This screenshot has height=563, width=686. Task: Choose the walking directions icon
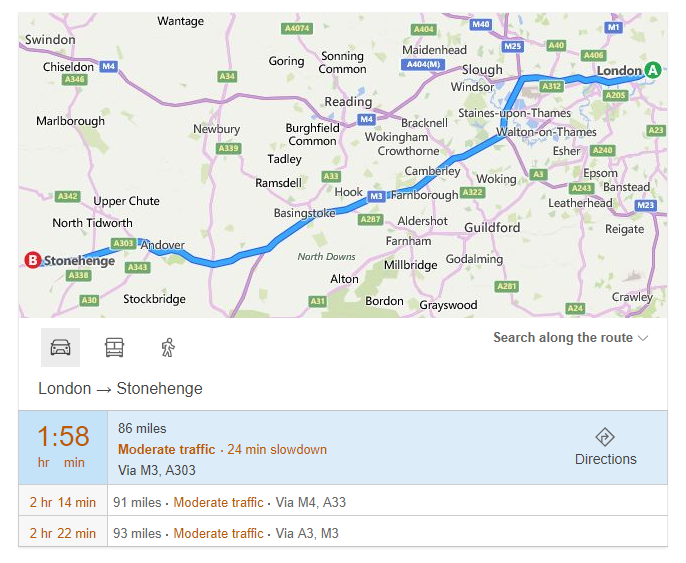click(x=168, y=347)
